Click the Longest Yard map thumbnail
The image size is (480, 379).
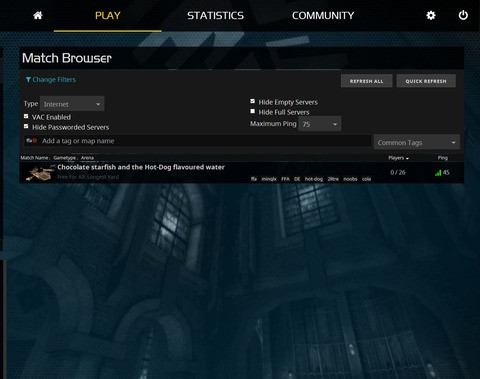click(x=40, y=173)
